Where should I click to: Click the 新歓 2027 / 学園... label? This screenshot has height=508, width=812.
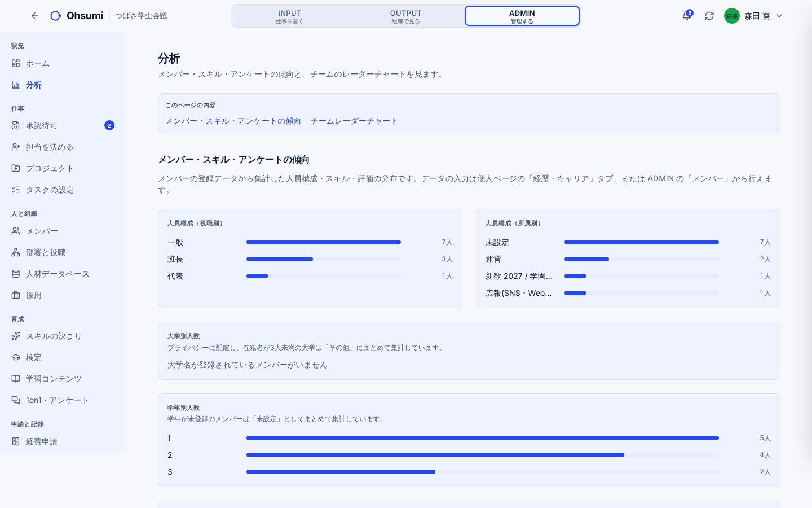coord(519,276)
